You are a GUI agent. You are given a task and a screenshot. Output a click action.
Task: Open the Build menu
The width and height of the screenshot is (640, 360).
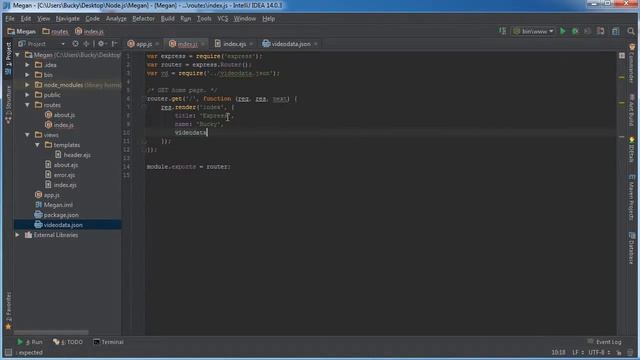click(167, 19)
